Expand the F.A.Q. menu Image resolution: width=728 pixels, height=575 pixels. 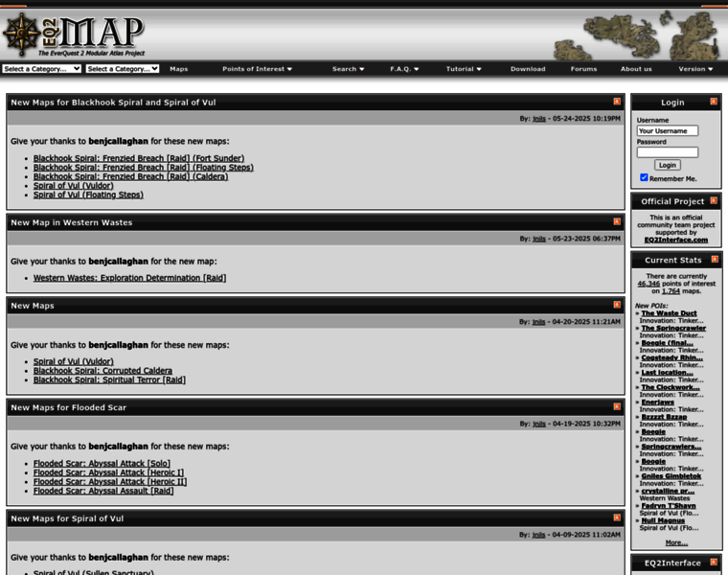404,69
